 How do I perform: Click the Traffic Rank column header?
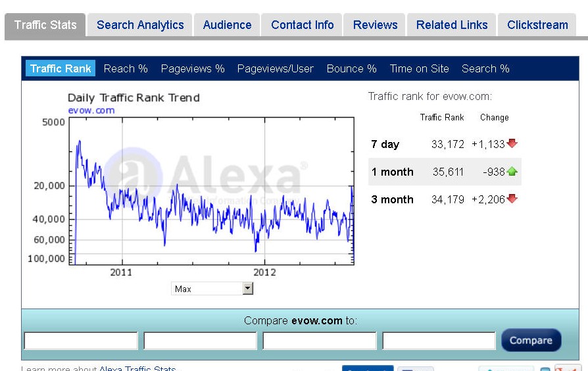(x=442, y=117)
